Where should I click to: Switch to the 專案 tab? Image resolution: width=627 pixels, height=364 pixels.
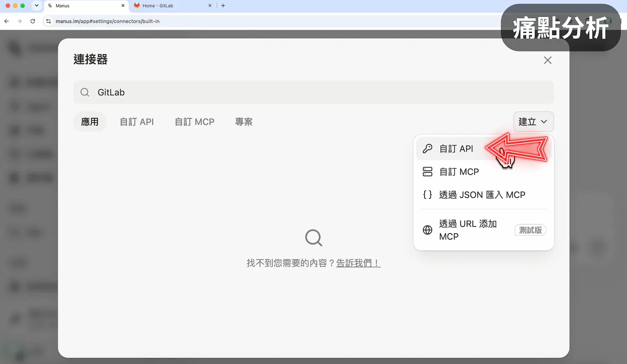coord(244,122)
